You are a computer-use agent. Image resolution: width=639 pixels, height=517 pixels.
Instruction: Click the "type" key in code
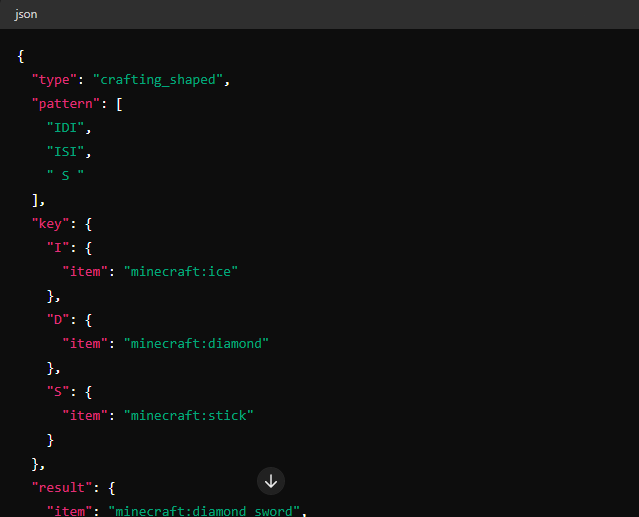pyautogui.click(x=53, y=79)
